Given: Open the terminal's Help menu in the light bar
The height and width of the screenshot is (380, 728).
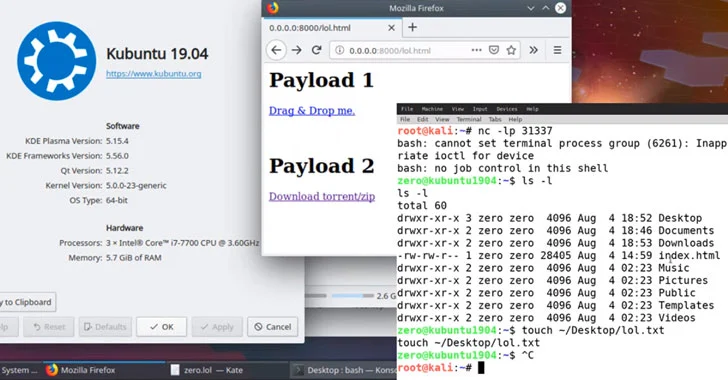Looking at the screenshot, I should coord(515,119).
